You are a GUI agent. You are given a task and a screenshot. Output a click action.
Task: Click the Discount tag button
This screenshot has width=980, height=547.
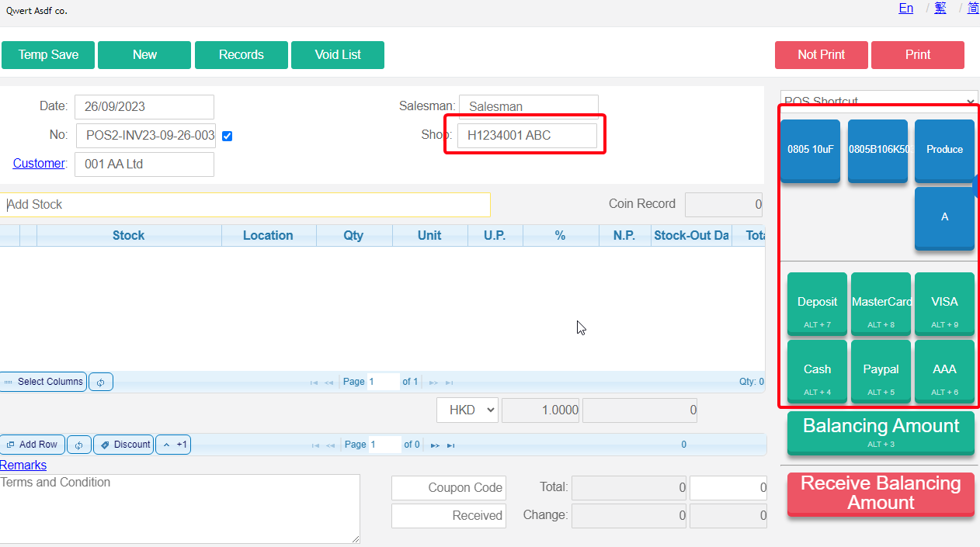tap(123, 445)
